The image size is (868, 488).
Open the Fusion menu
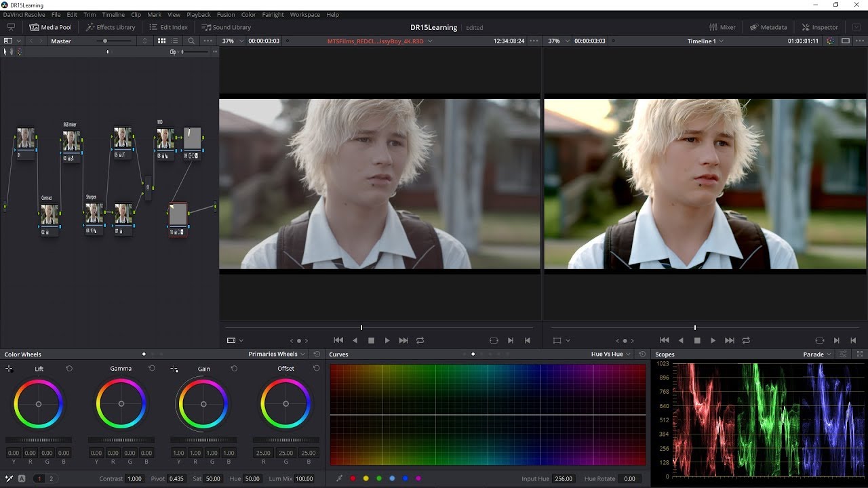coord(226,14)
